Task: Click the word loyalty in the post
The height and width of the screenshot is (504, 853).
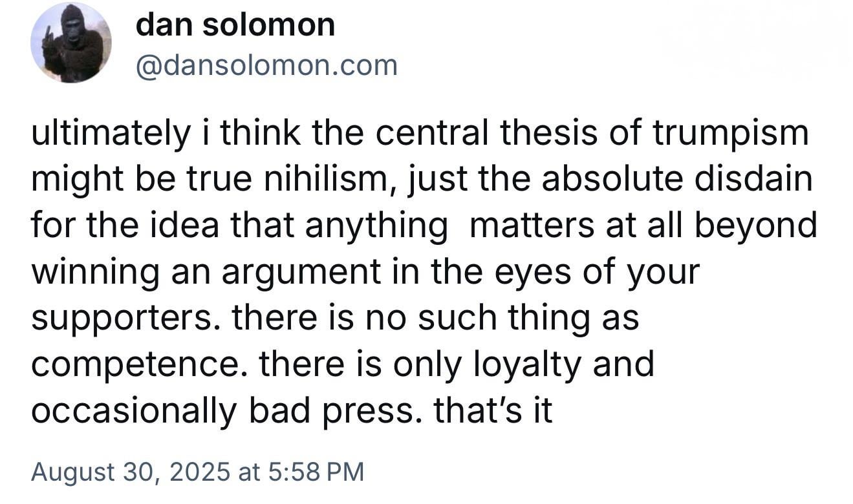Action: coord(519,364)
